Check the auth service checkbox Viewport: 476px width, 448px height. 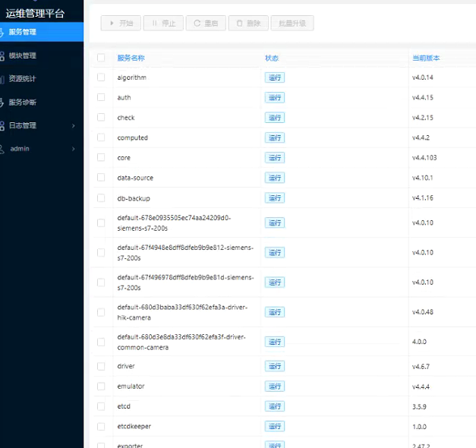tap(101, 97)
